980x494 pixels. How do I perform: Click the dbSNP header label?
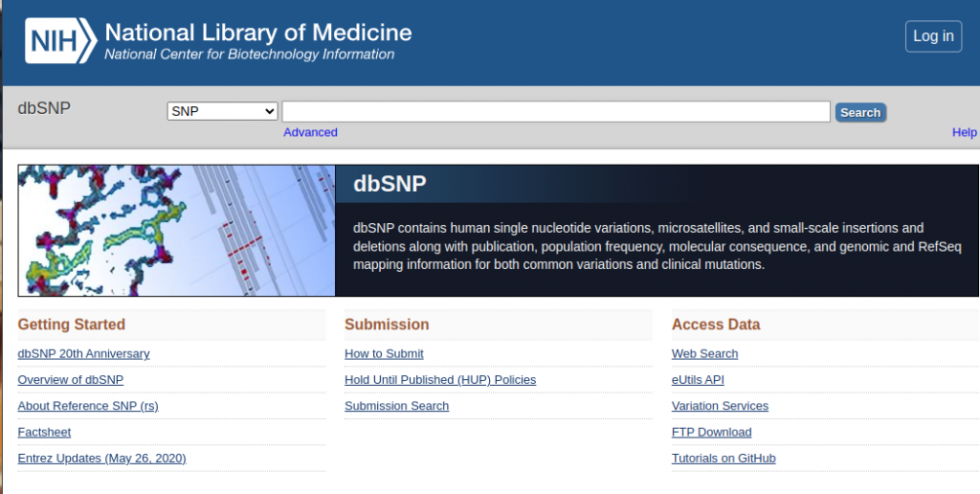tap(44, 108)
